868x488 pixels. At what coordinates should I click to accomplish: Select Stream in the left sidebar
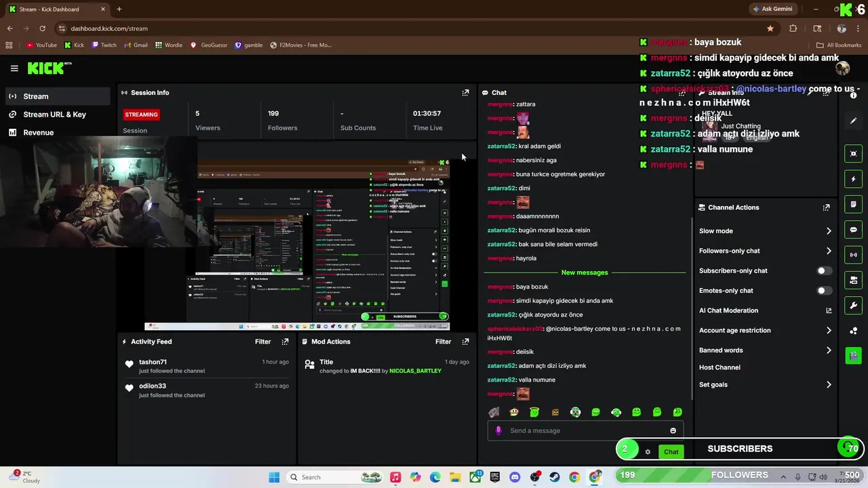[x=58, y=96]
